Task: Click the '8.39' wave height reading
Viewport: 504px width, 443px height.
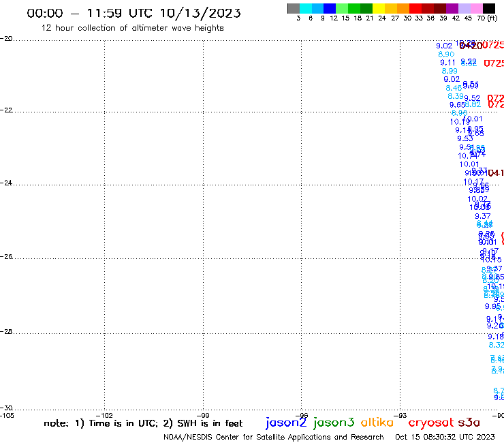Action: pos(456,96)
